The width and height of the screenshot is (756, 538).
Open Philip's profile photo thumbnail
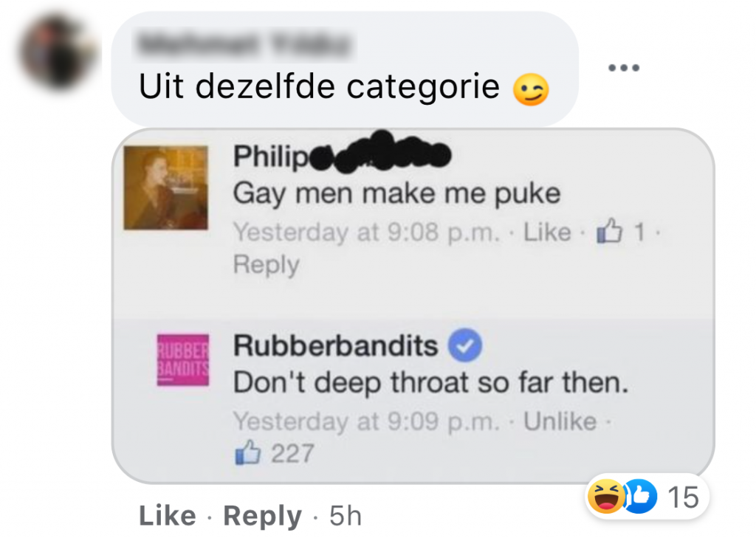pyautogui.click(x=166, y=187)
